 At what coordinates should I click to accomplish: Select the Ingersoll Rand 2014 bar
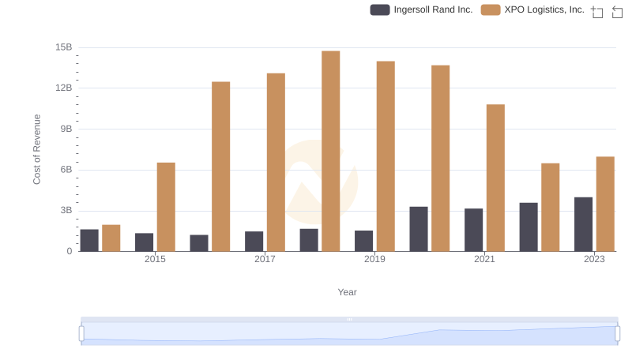[89, 240]
